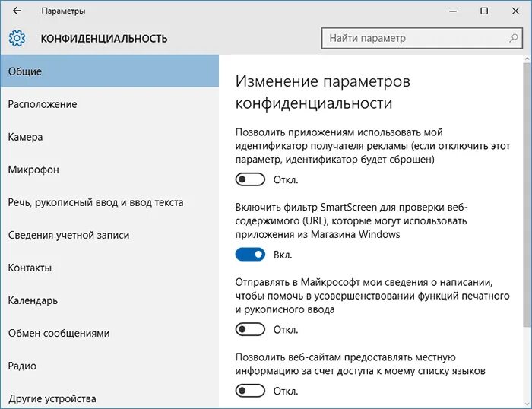Open the 'Календарь' section
The image size is (532, 409).
109,301
